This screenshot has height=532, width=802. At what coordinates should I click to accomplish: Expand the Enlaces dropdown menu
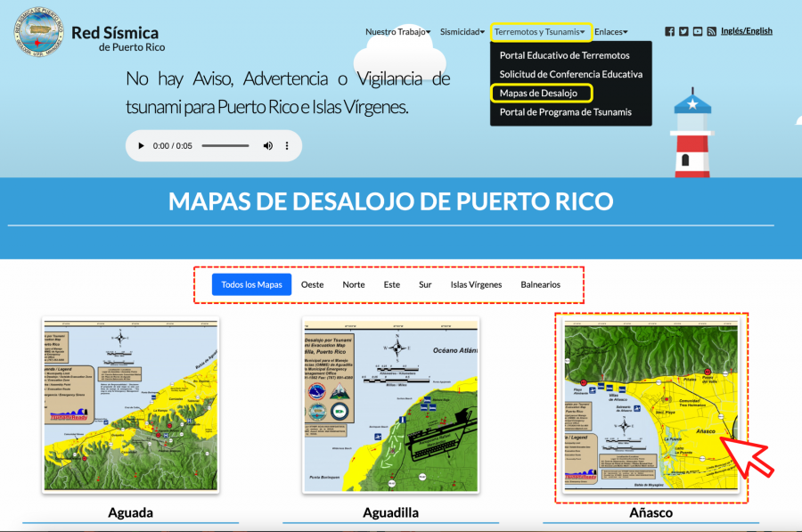tap(611, 32)
